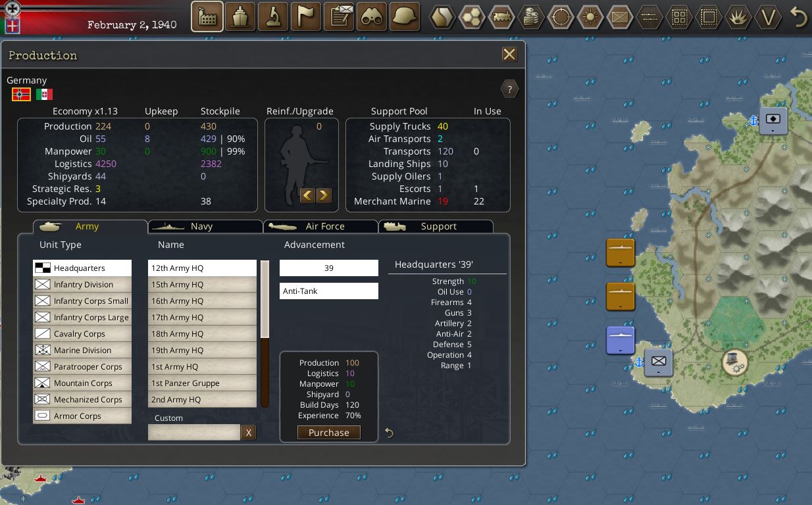Viewport: 812px width, 505px height.
Task: Switch to the Air Force tab
Action: [320, 226]
